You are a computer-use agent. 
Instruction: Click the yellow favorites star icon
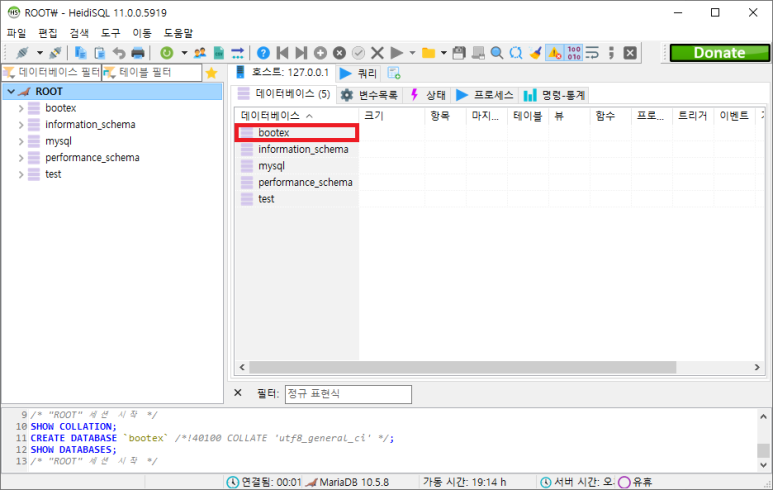pyautogui.click(x=211, y=73)
